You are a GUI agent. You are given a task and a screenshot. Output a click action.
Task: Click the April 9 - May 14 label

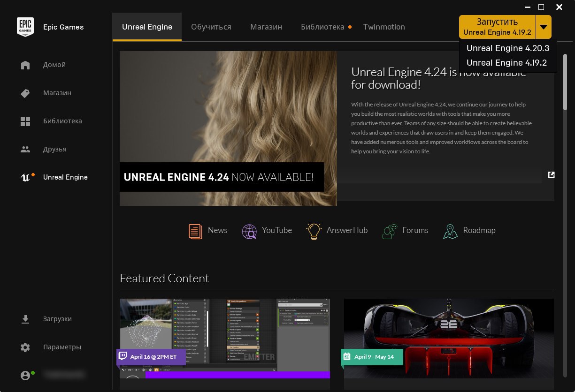pyautogui.click(x=374, y=357)
